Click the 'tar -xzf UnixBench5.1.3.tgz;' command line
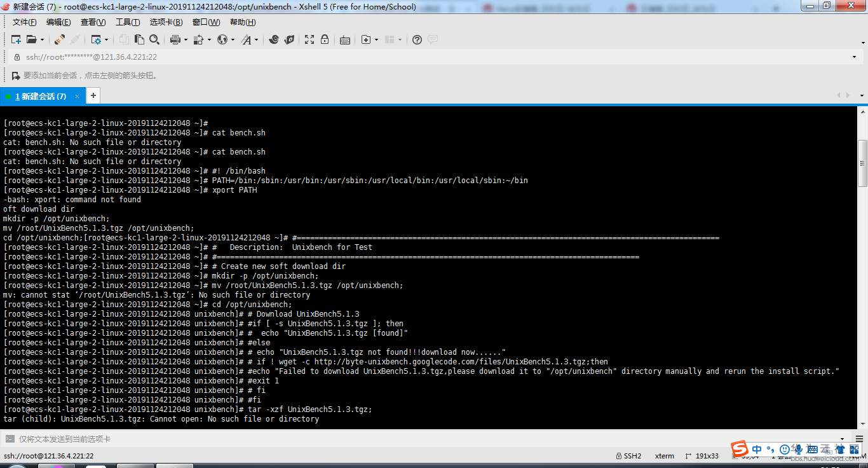This screenshot has width=868, height=468. coord(310,410)
